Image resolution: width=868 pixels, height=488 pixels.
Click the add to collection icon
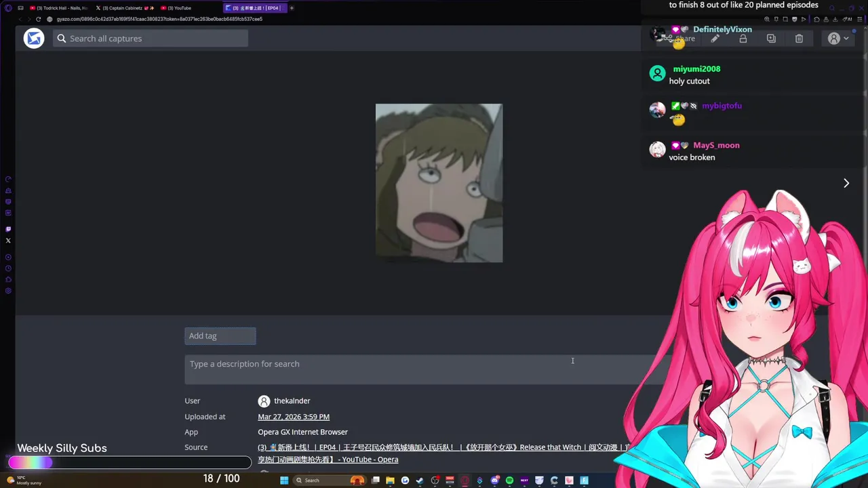tap(771, 39)
